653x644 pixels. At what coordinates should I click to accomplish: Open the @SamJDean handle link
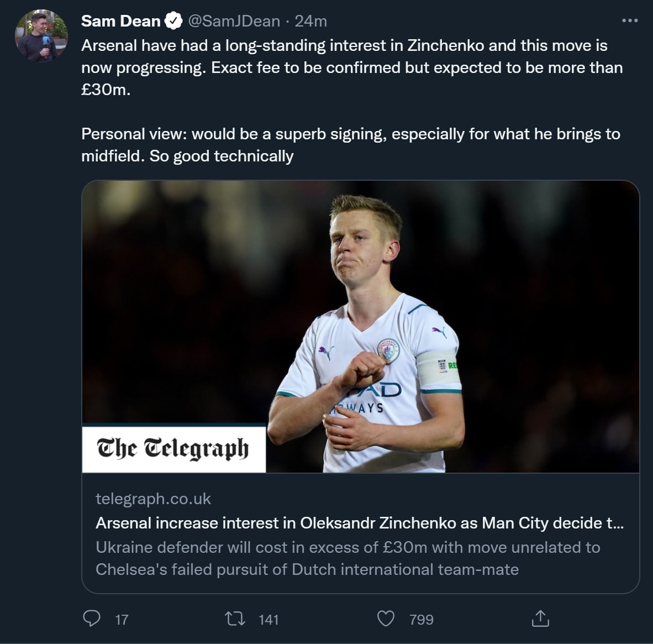[234, 21]
